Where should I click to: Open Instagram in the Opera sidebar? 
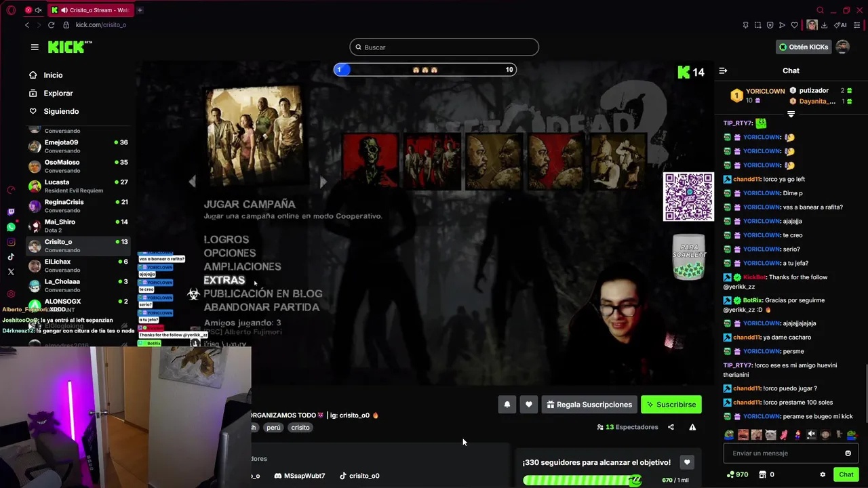coord(11,242)
